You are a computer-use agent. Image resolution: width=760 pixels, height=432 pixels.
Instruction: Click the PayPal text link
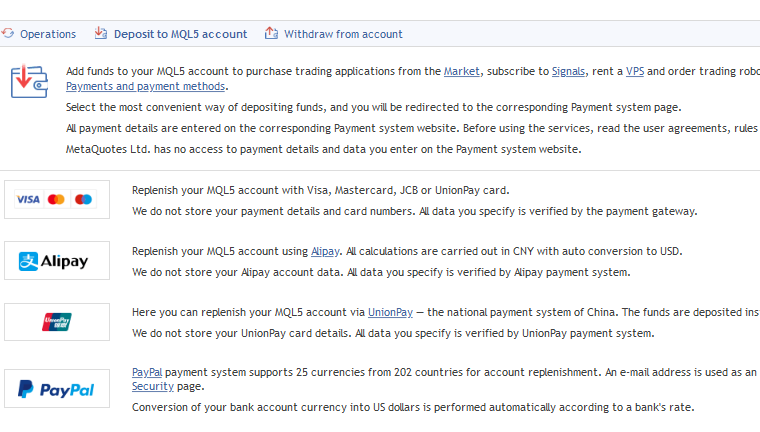pyautogui.click(x=147, y=372)
